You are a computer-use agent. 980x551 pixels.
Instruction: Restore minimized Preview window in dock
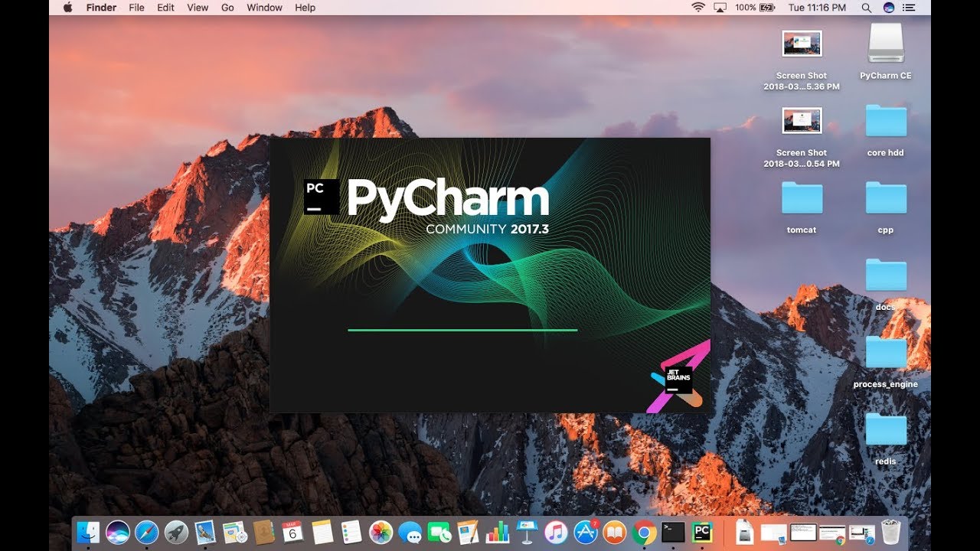[x=773, y=533]
